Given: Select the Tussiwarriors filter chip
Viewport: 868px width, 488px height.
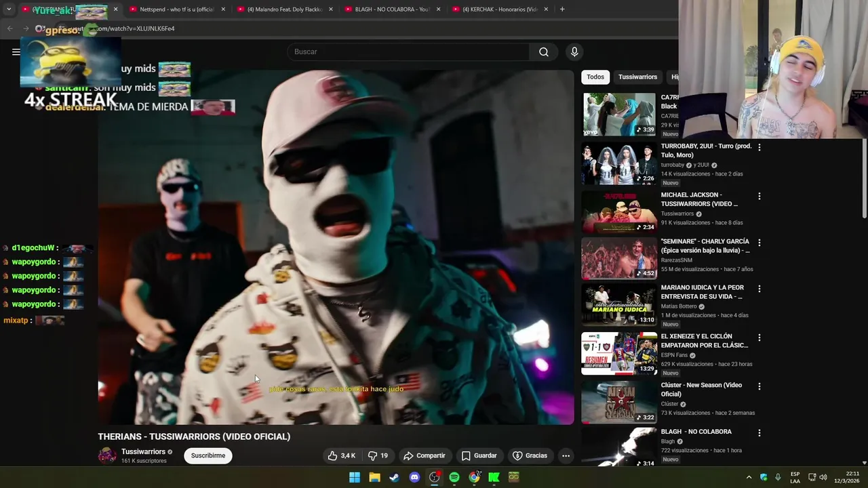Looking at the screenshot, I should [637, 77].
